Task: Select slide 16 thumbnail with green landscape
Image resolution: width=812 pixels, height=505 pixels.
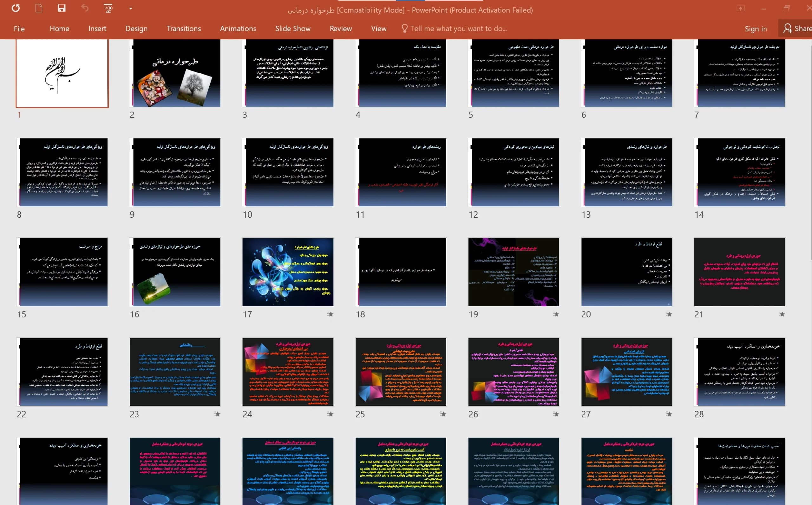Action: [175, 272]
